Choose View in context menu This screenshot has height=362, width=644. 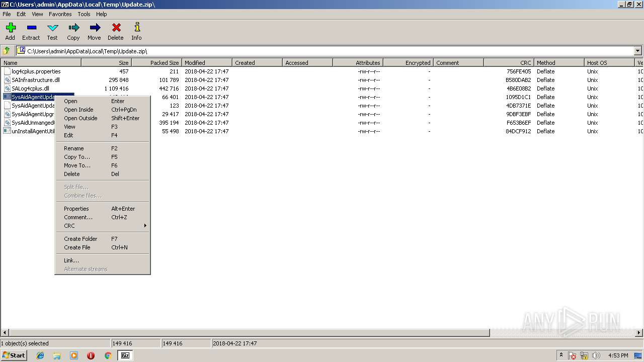click(x=103, y=127)
